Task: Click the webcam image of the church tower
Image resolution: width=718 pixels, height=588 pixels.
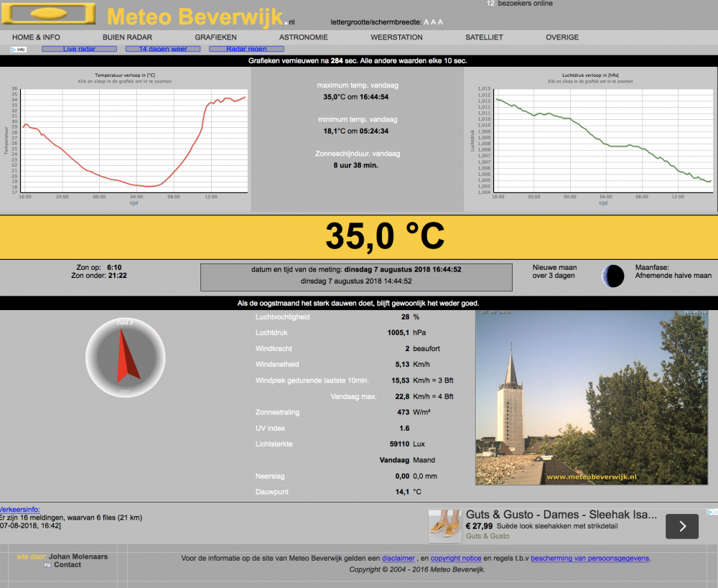Action: [x=592, y=398]
